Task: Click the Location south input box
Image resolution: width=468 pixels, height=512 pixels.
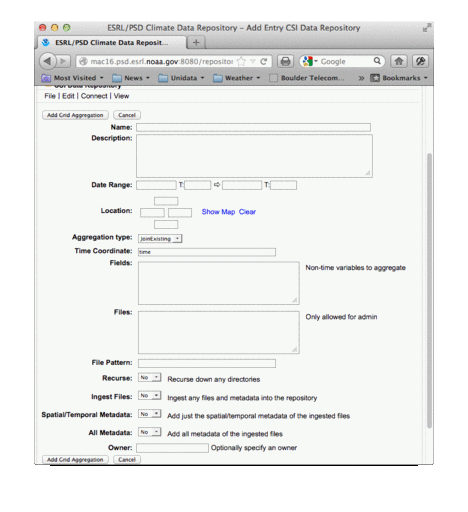Action: tap(166, 224)
